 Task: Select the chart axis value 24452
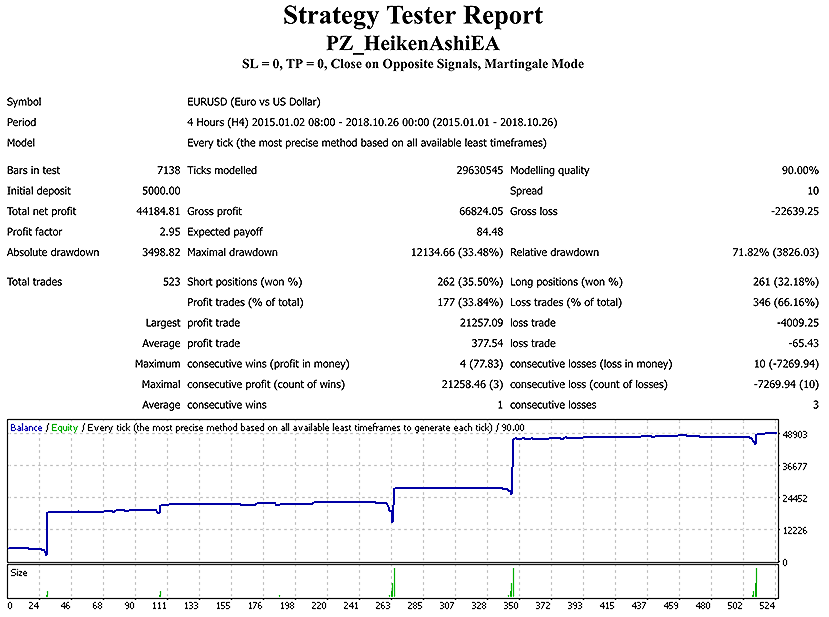795,499
